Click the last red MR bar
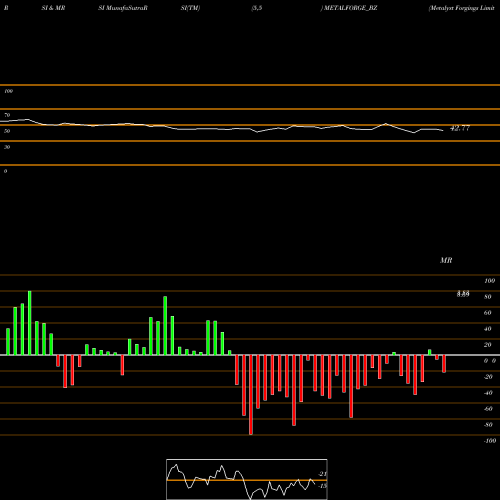 pyautogui.click(x=444, y=364)
